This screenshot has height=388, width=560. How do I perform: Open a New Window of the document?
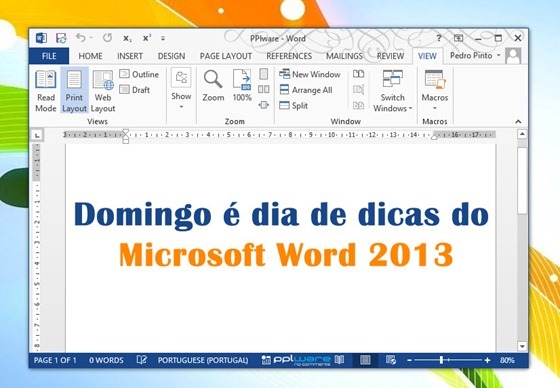(x=310, y=74)
